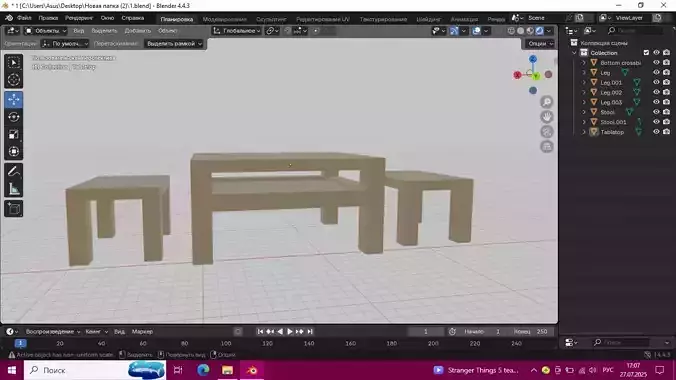Play the animation in reverse

[x=280, y=332]
